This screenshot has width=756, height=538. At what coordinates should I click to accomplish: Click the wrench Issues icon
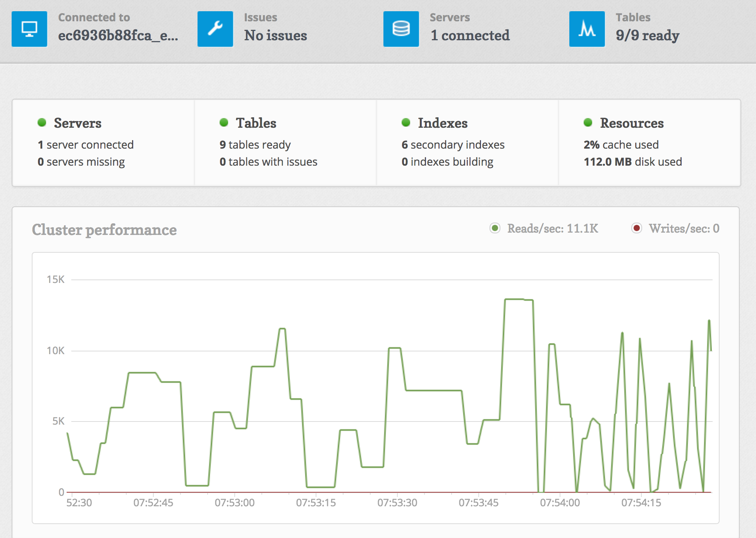tap(215, 29)
